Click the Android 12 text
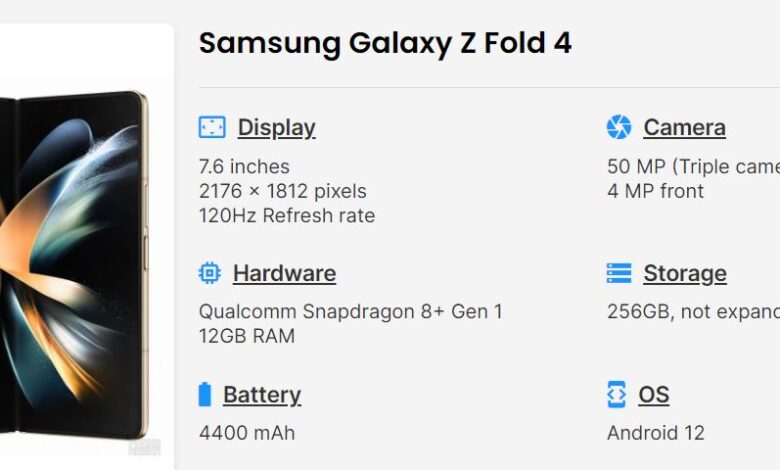This screenshot has width=780, height=470. tap(656, 433)
